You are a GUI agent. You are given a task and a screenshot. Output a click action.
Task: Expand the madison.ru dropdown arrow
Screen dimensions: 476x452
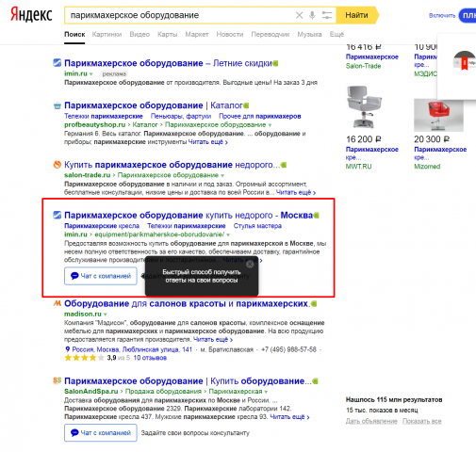click(106, 315)
